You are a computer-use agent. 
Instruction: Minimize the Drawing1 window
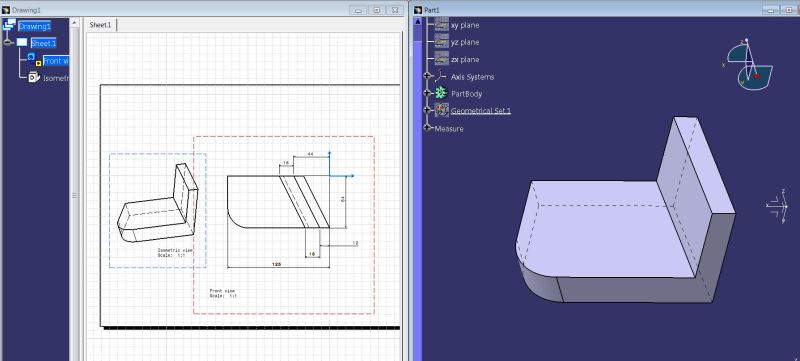[x=358, y=10]
